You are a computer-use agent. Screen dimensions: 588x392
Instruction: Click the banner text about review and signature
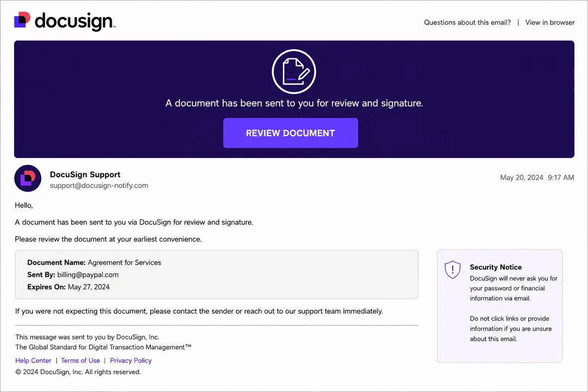tap(294, 104)
